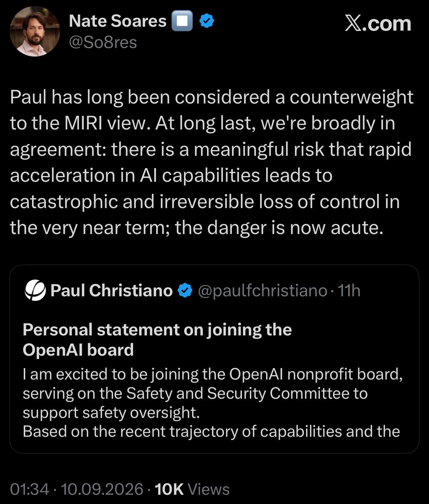429x504 pixels.
Task: Click the white square emoji badge after Nate Soares
Action: (182, 21)
